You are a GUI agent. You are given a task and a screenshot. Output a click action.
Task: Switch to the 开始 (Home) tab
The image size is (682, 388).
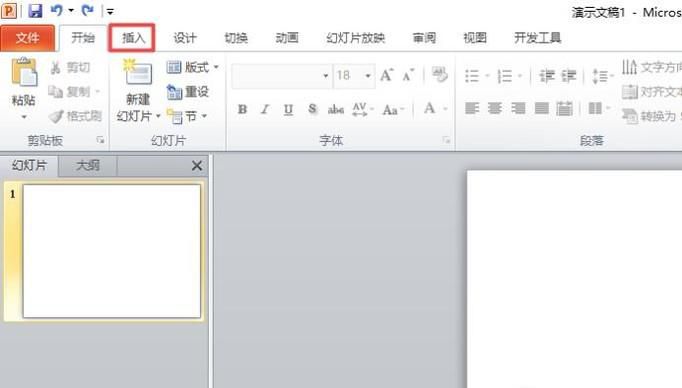tap(83, 38)
